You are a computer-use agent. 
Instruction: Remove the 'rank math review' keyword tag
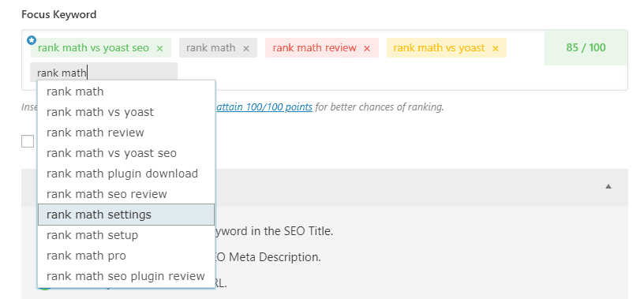coord(367,48)
